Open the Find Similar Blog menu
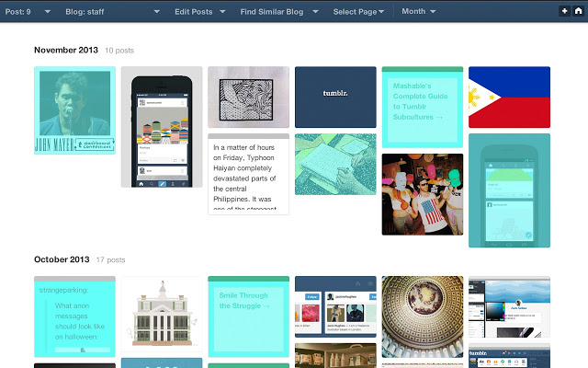The width and height of the screenshot is (588, 368). pos(279,11)
